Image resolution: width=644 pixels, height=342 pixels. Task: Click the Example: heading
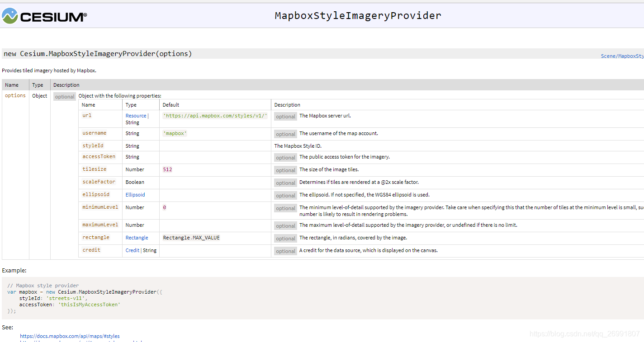[14, 270]
